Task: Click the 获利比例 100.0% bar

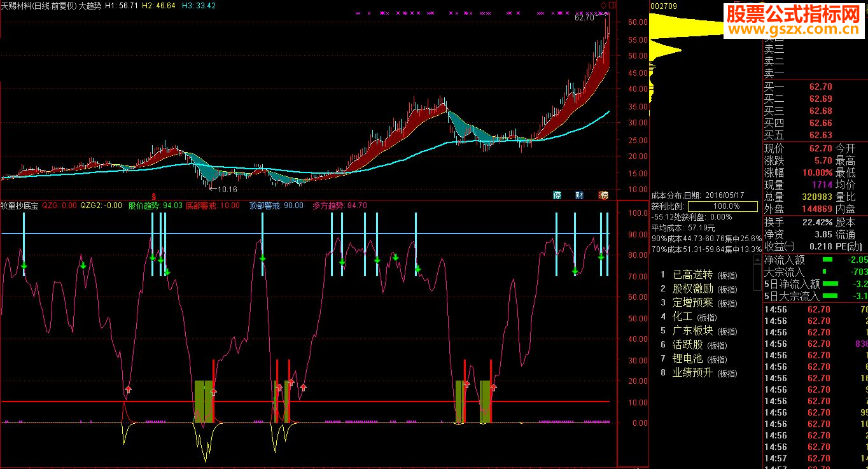Action: click(723, 206)
